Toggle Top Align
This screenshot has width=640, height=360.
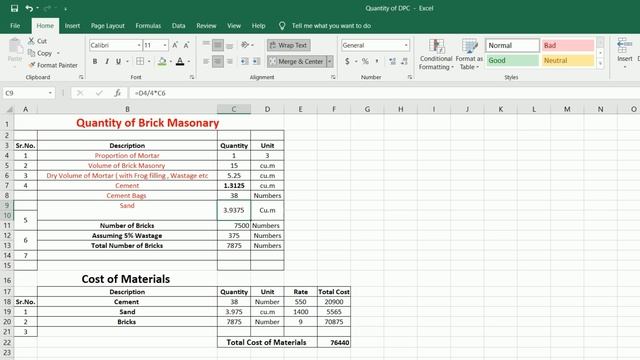206,45
